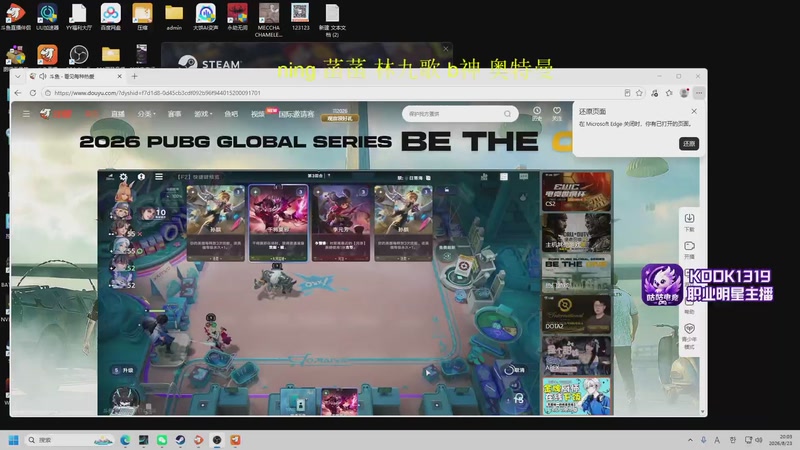Open Edge settings three-dot menu
Image resolution: width=800 pixels, height=450 pixels.
699,93
